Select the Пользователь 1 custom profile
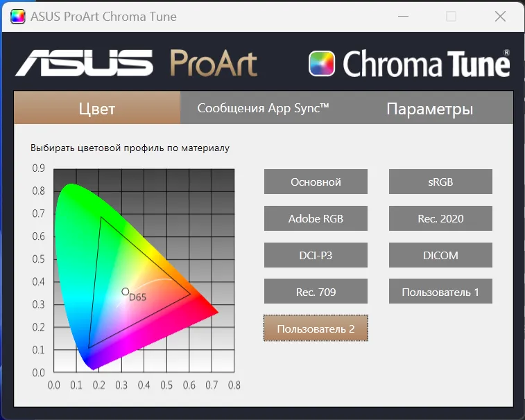This screenshot has width=525, height=420. click(440, 292)
